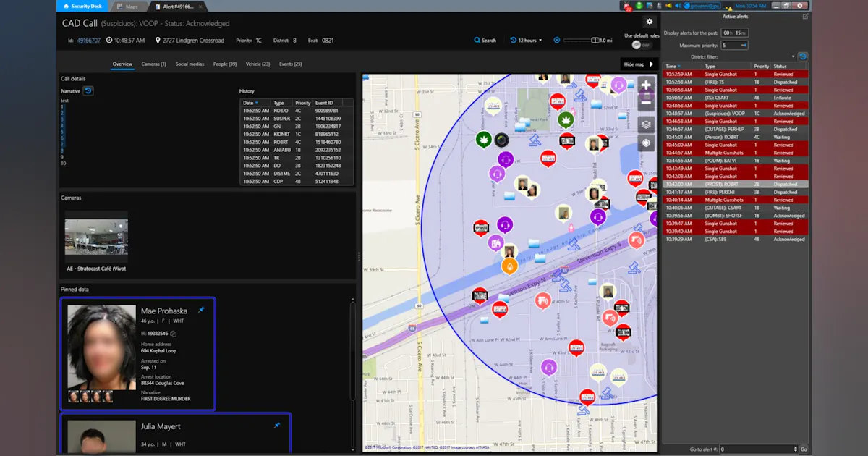Viewport: 868px width, 456px height.
Task: Select the (CSA): SBE alert row
Action: pyautogui.click(x=736, y=239)
